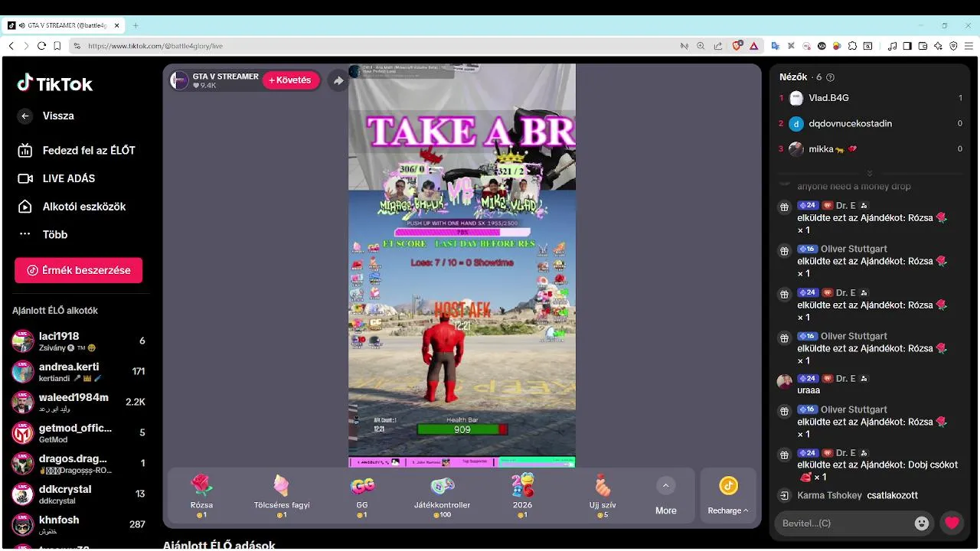Send a heart like
The width and height of the screenshot is (980, 551).
point(952,523)
